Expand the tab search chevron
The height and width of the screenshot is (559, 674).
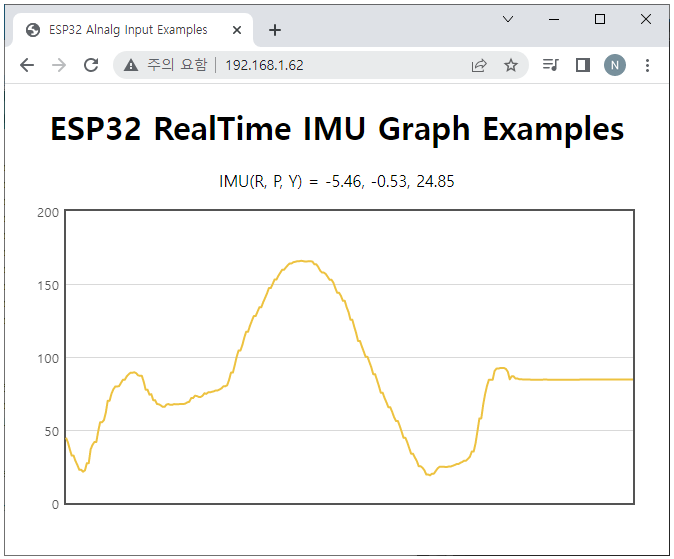[508, 19]
